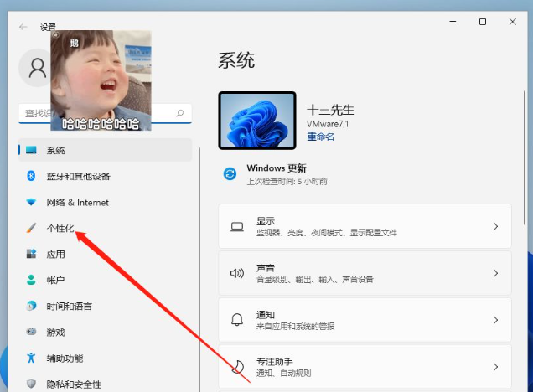Image resolution: width=533 pixels, height=392 pixels.
Task: Expand the Notifications settings chevron
Action: point(495,320)
